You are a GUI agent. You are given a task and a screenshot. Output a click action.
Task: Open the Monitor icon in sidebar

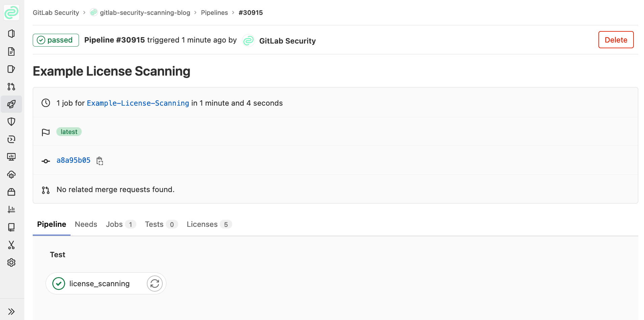click(x=11, y=157)
